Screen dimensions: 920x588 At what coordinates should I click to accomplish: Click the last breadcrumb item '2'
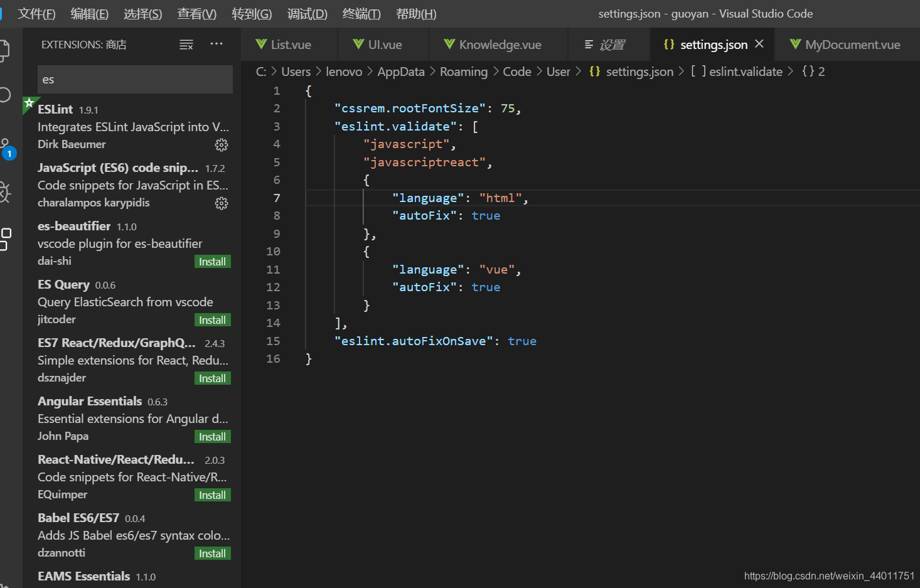[x=813, y=72]
